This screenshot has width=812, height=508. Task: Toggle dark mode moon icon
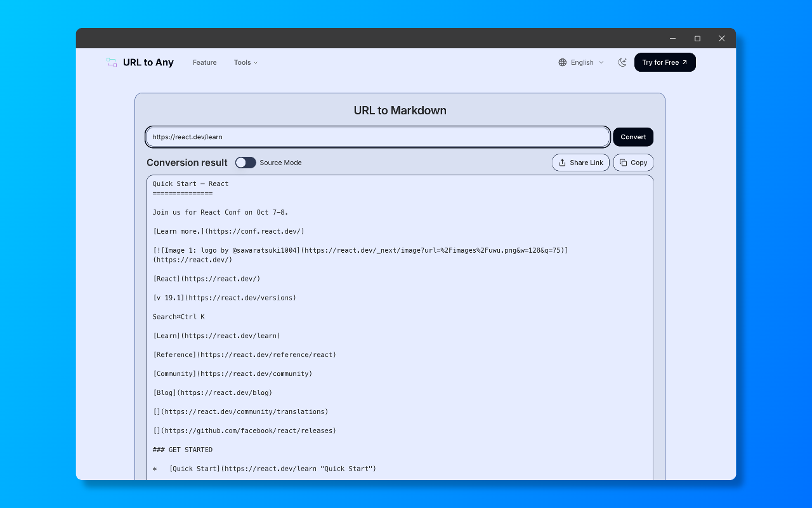[622, 62]
